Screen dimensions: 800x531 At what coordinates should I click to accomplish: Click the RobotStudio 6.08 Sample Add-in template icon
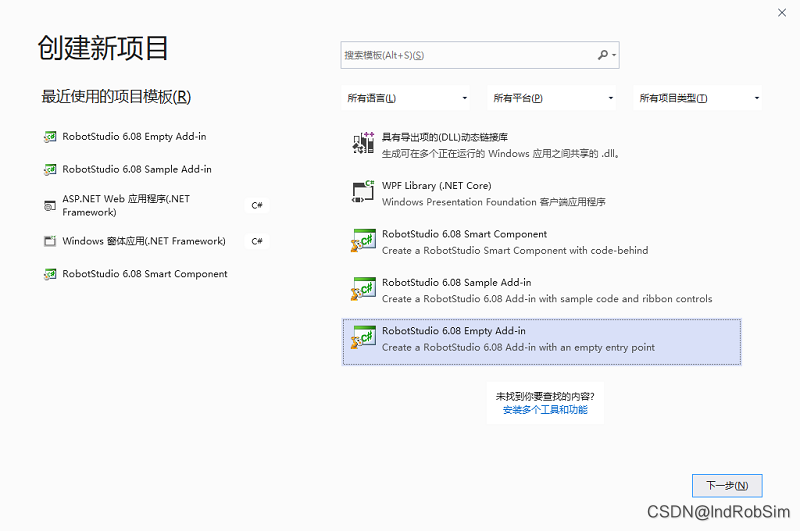coord(363,288)
